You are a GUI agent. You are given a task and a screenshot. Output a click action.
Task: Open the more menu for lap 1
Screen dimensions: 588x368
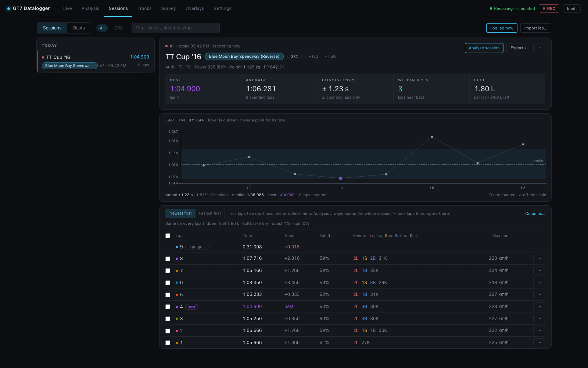pyautogui.click(x=539, y=343)
